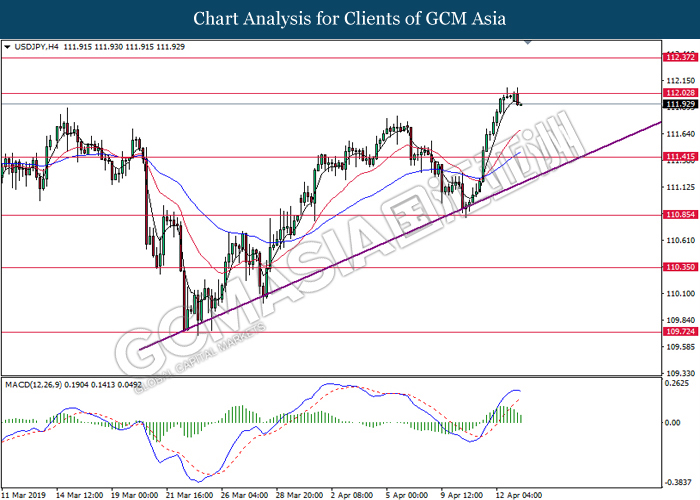The width and height of the screenshot is (700, 500).
Task: Click the 109.585 price scale value
Action: coord(681,347)
